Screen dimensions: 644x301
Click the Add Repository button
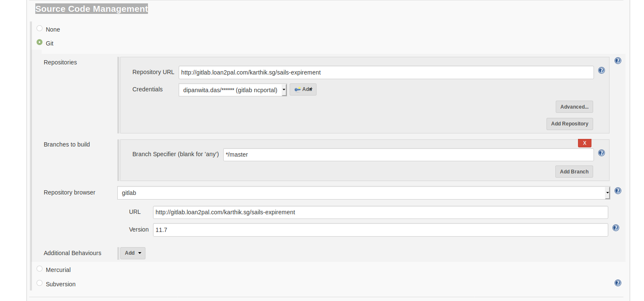coord(569,124)
